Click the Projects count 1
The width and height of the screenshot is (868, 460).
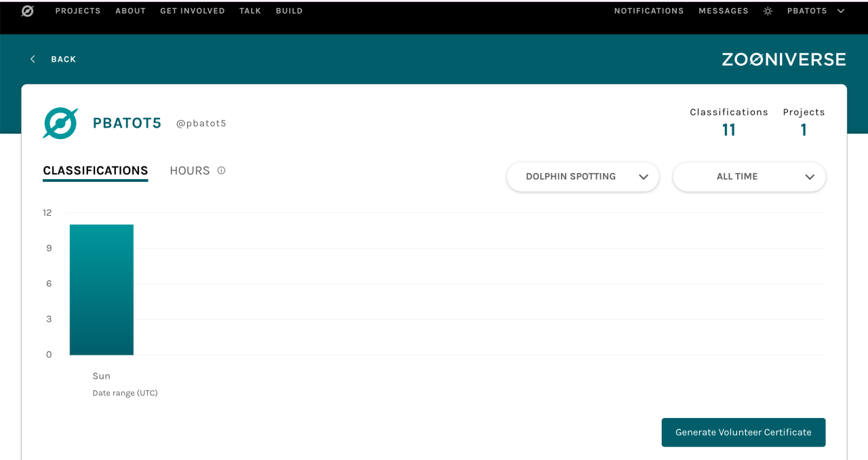click(x=804, y=130)
